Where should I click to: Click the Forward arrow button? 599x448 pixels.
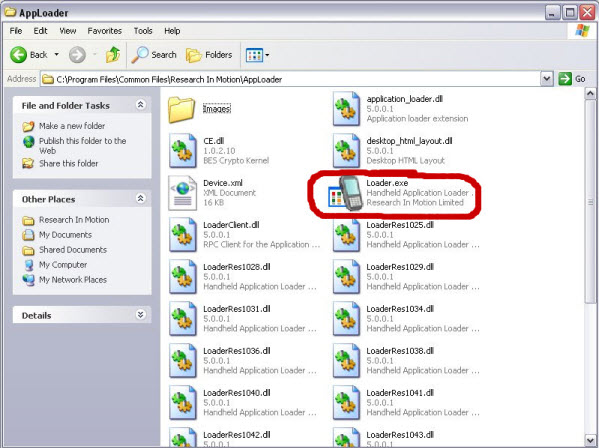click(x=77, y=55)
